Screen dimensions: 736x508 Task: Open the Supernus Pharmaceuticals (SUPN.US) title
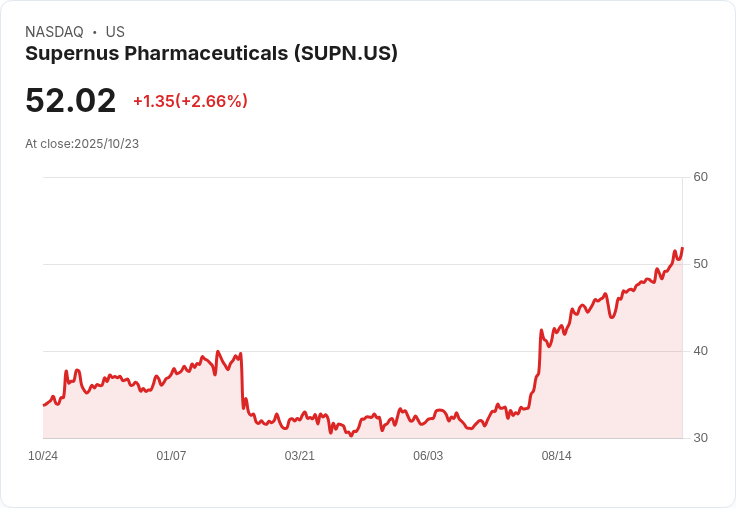click(211, 53)
